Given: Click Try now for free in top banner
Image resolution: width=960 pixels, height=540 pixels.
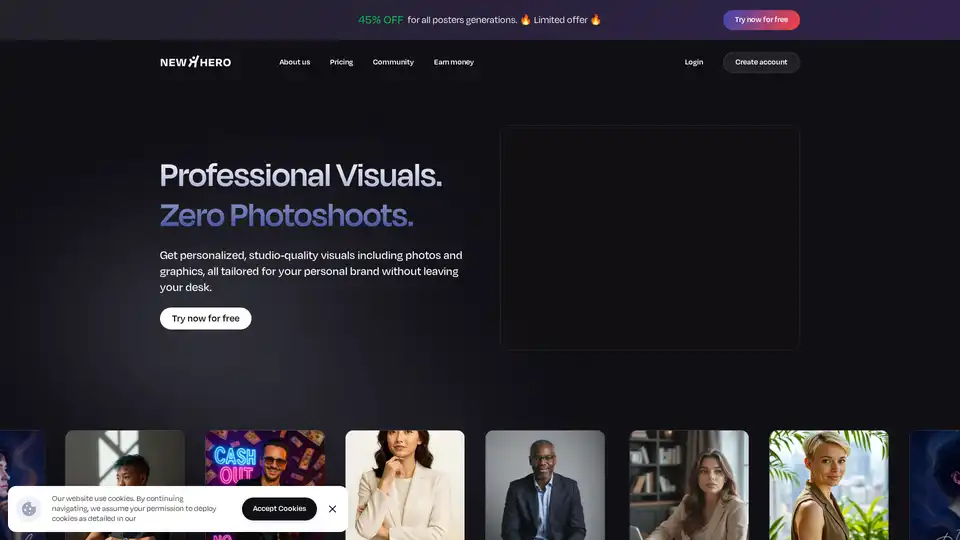Looking at the screenshot, I should [761, 20].
